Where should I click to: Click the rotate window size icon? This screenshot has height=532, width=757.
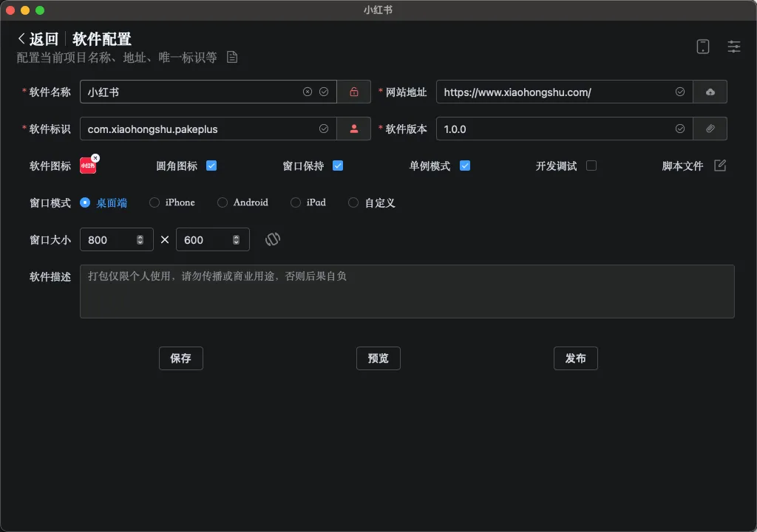coord(273,239)
